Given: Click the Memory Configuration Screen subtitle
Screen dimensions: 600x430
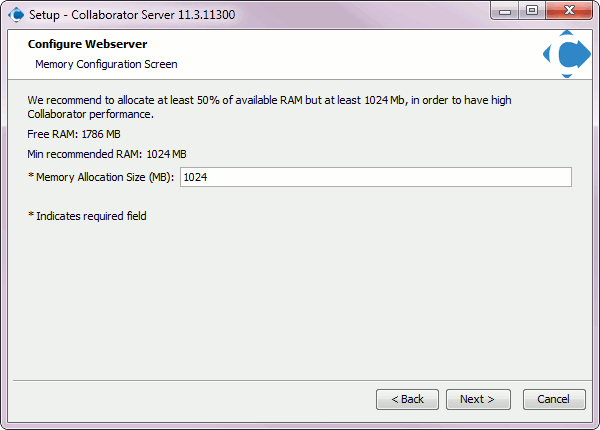Looking at the screenshot, I should click(106, 64).
